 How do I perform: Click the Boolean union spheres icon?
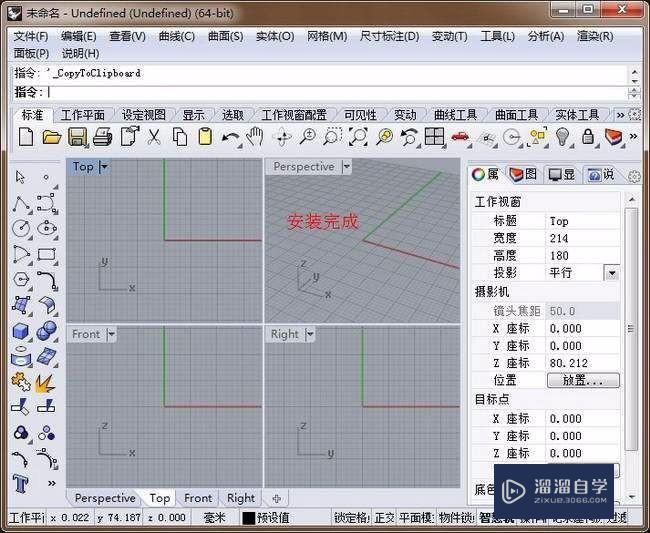click(46, 331)
